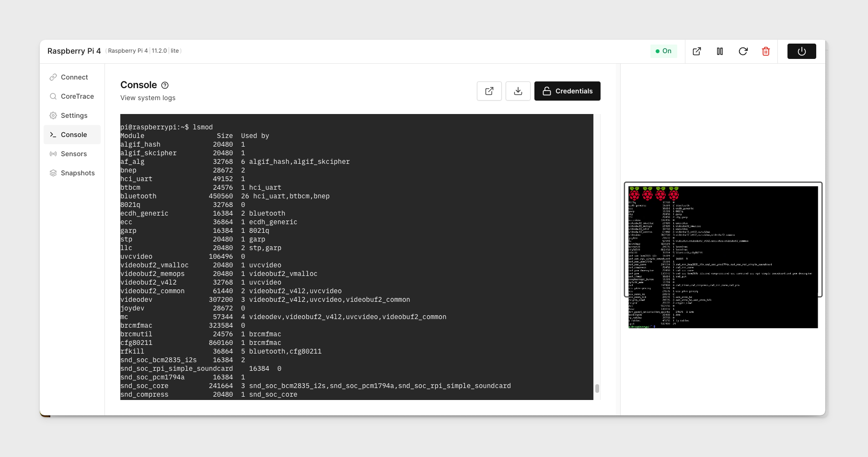Open the Sensors sidebar item
This screenshot has height=457, width=868.
pyautogui.click(x=72, y=154)
